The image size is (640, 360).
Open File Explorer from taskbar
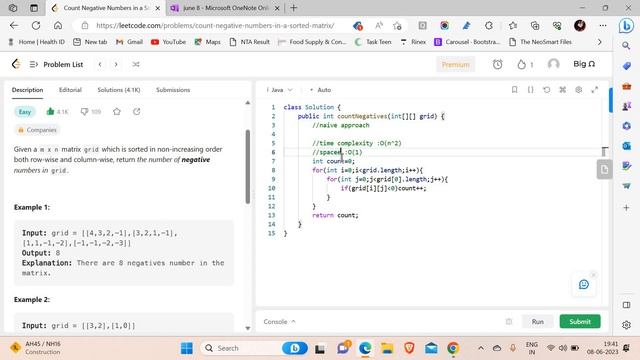387,348
